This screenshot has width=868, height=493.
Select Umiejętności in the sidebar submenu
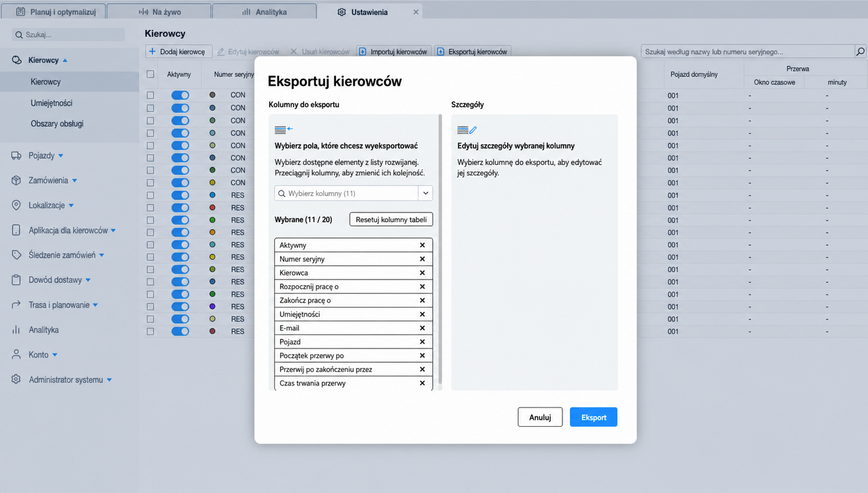pyautogui.click(x=52, y=103)
